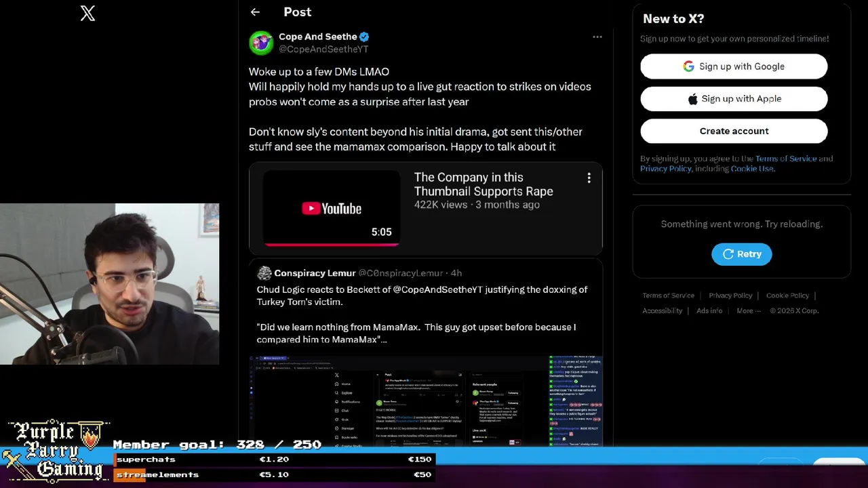Click the Purple Party Gaming logo
The height and width of the screenshot is (488, 868).
click(56, 451)
